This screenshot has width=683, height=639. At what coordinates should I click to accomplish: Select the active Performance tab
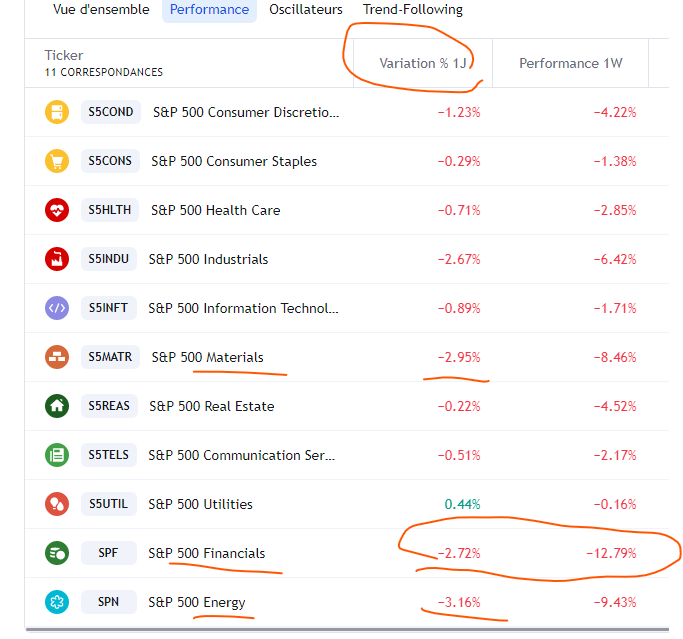pyautogui.click(x=209, y=10)
